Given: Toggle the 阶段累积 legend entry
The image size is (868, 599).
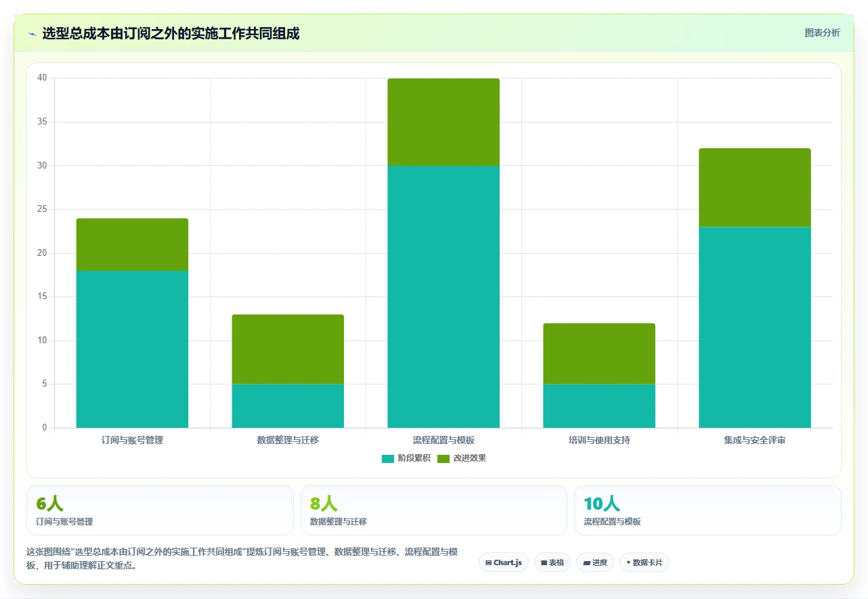Looking at the screenshot, I should tap(406, 458).
